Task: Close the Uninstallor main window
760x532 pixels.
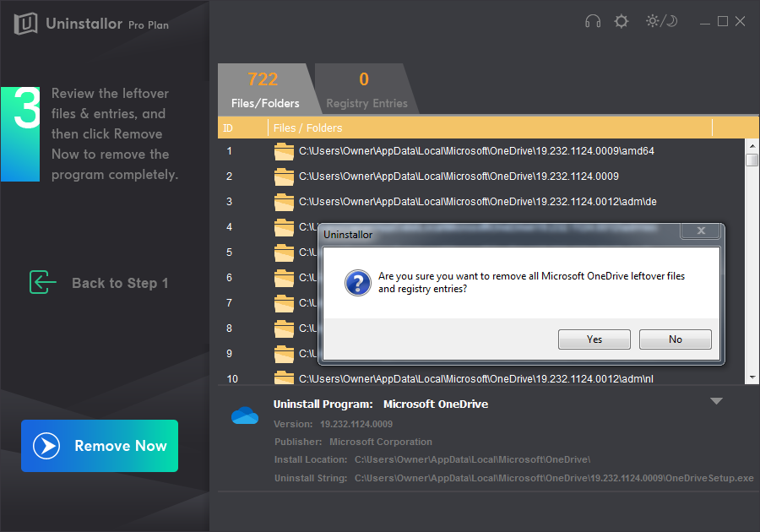Action: (740, 21)
